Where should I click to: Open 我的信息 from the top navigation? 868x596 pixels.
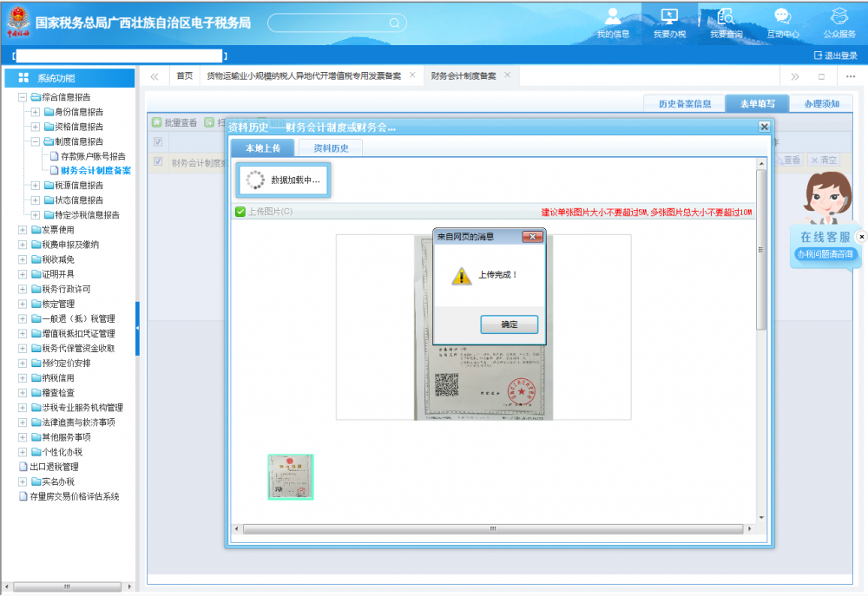click(613, 23)
